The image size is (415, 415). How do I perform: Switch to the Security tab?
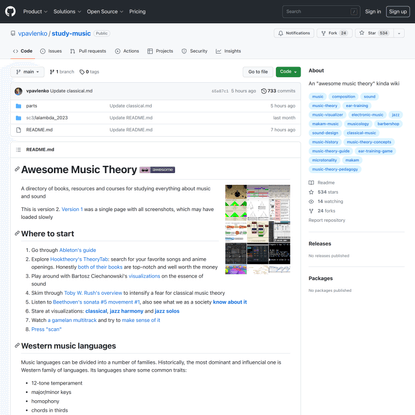pyautogui.click(x=195, y=51)
